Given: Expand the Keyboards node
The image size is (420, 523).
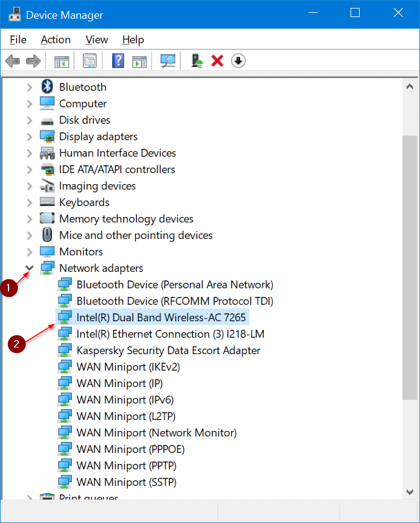Looking at the screenshot, I should click(29, 202).
